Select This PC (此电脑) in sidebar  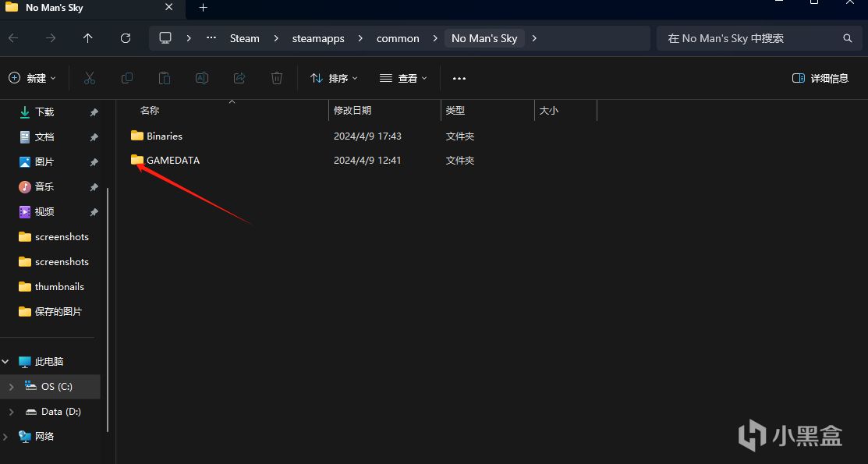click(48, 362)
